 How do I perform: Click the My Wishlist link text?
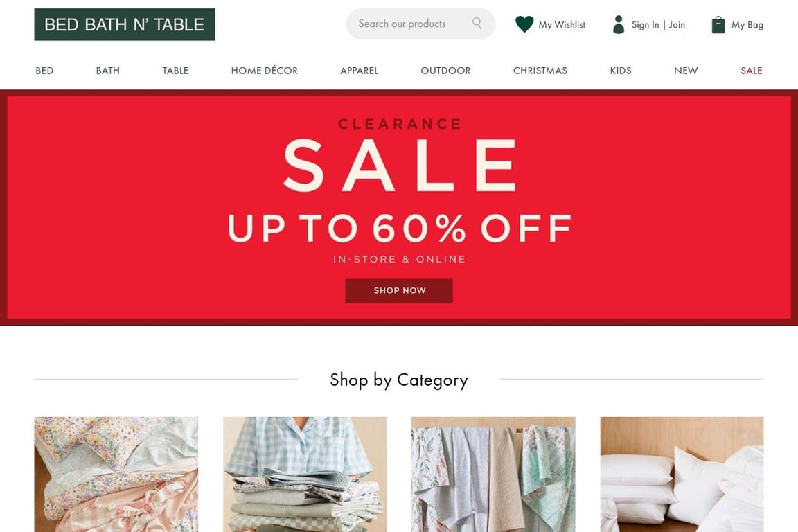tap(562, 24)
